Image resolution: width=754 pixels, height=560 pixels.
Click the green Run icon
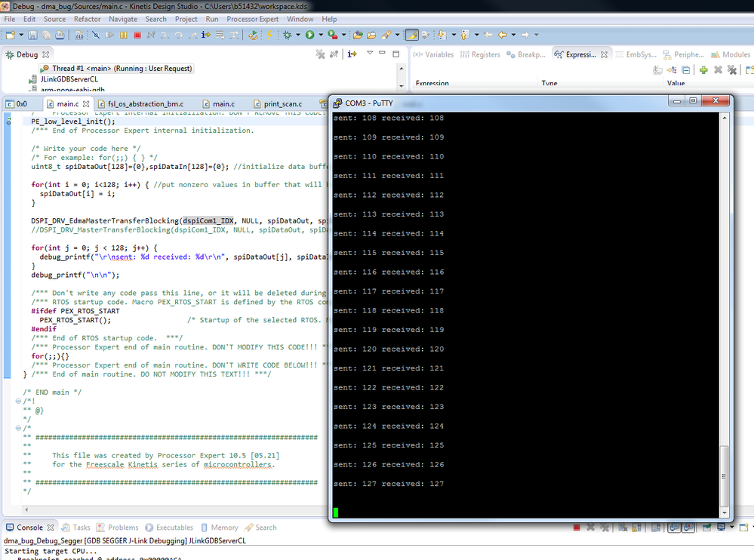coord(310,35)
